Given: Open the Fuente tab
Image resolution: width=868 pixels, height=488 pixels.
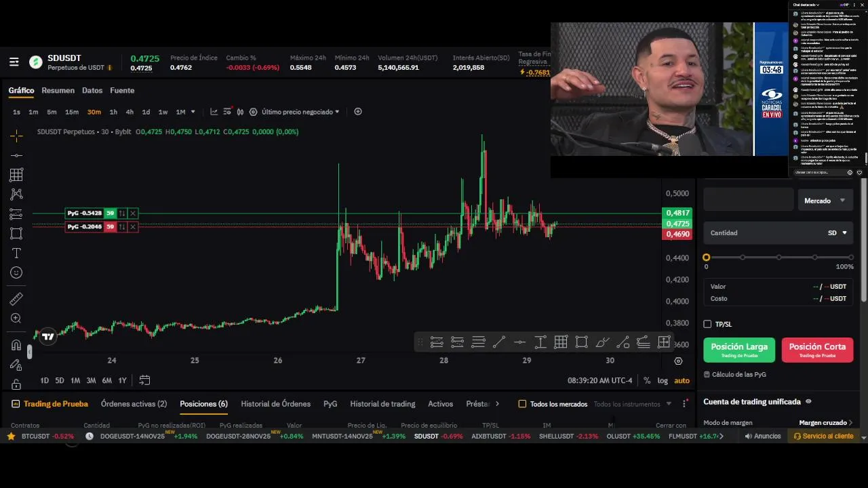Looking at the screenshot, I should click(122, 90).
